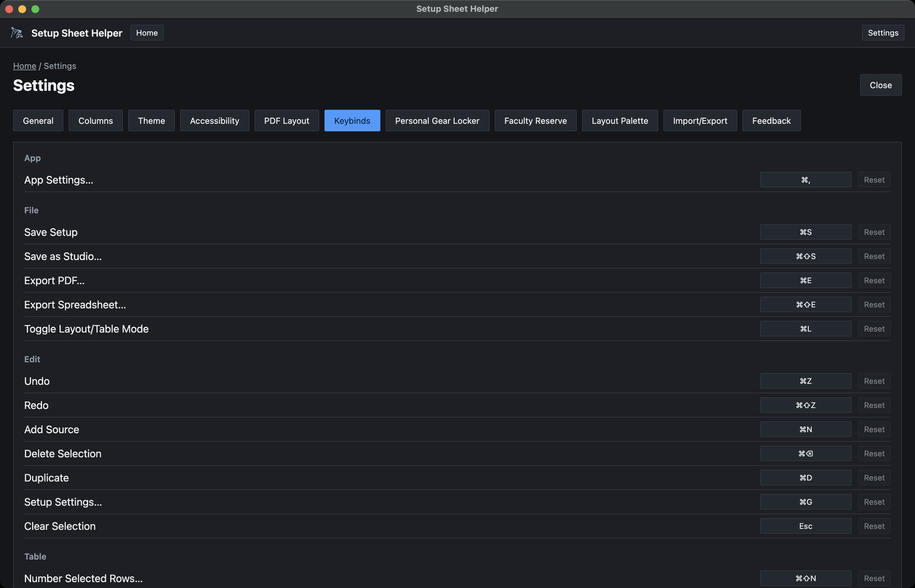Screen dimensions: 915x588
Task: Edit the Export Spreadsheet shortcut field
Action: click(806, 305)
